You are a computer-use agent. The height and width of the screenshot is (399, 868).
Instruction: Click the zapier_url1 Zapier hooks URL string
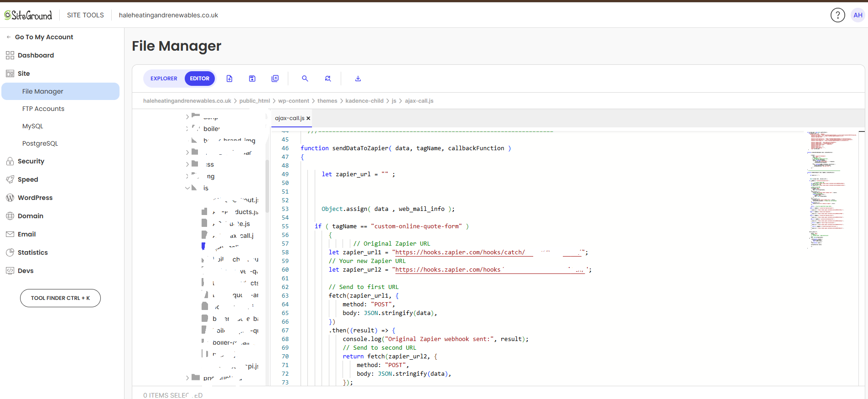(489, 252)
